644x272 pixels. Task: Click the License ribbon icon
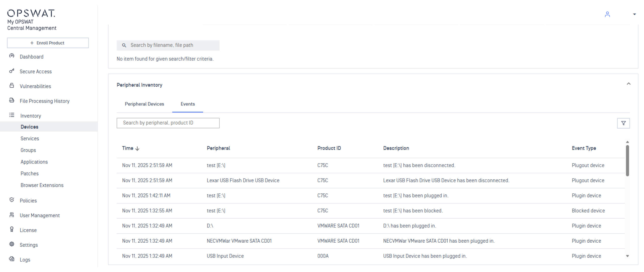(x=12, y=229)
